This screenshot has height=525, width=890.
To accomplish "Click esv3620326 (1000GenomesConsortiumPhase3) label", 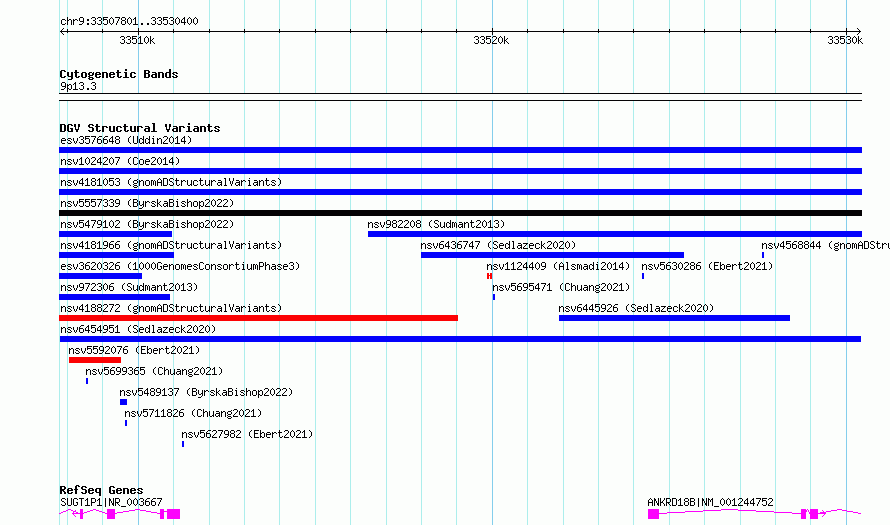I will [180, 266].
